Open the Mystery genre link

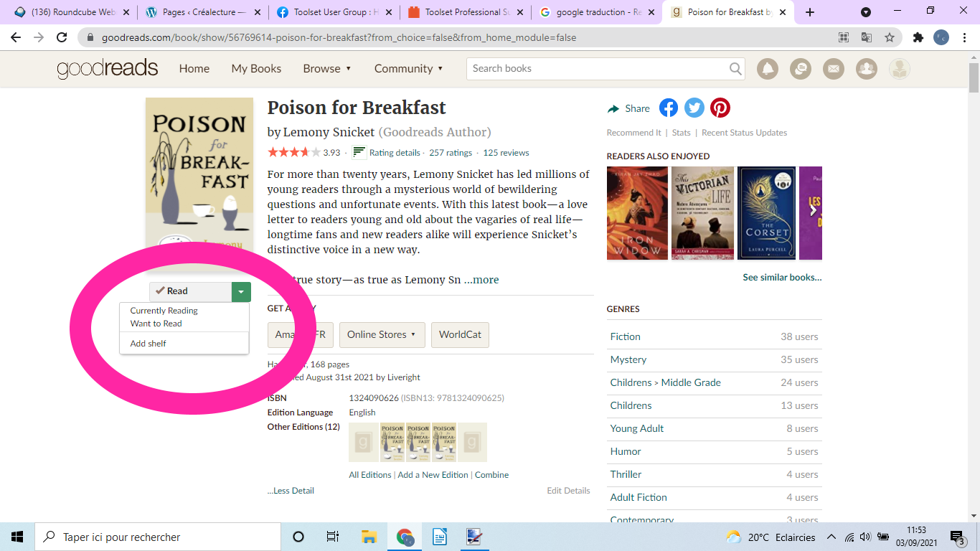tap(628, 359)
